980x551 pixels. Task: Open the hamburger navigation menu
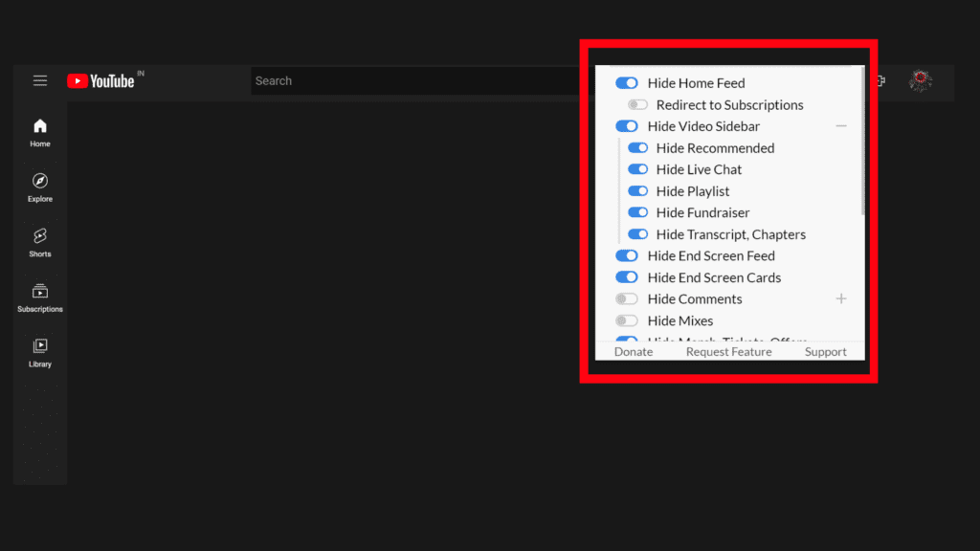tap(39, 80)
